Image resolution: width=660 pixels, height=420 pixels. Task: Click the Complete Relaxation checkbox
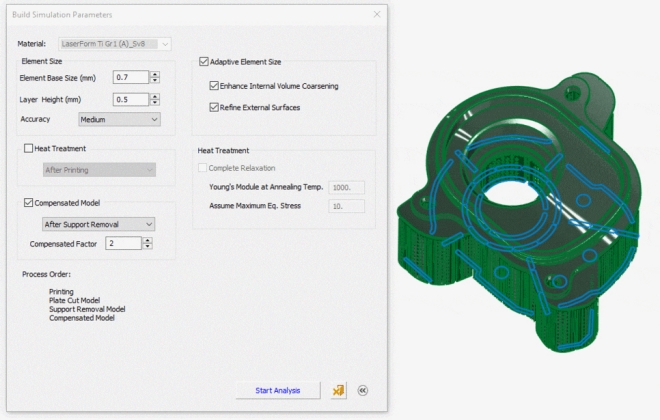tap(202, 167)
